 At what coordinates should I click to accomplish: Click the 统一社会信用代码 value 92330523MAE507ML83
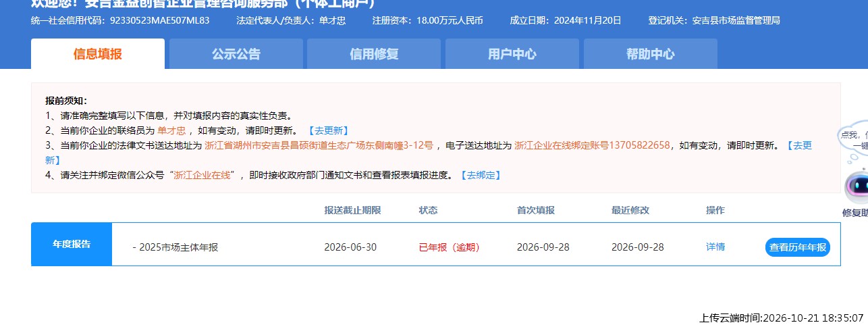coord(159,20)
